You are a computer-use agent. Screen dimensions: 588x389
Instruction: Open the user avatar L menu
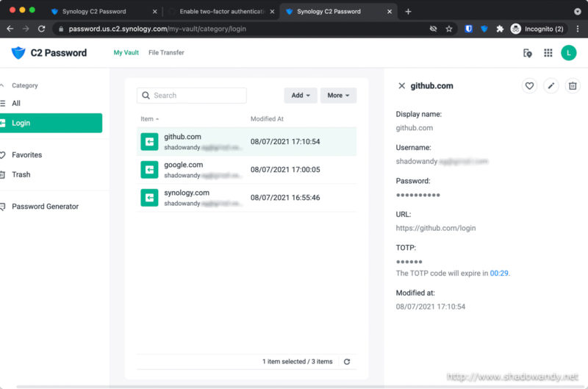click(568, 53)
